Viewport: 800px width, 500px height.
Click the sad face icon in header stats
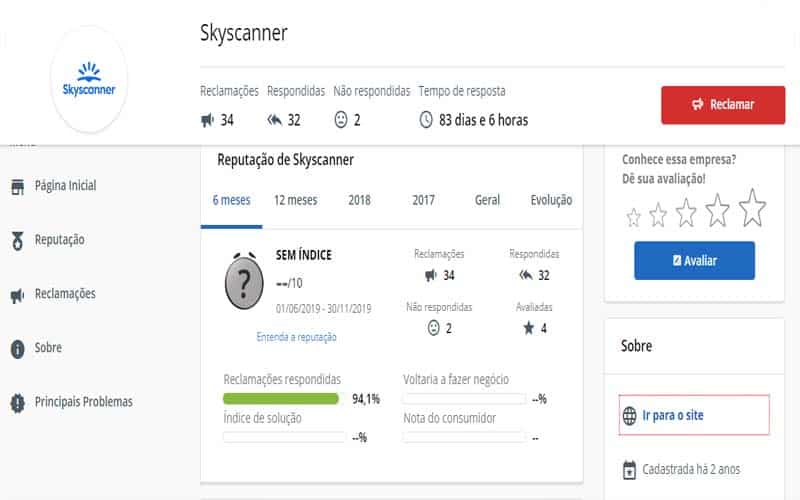click(x=341, y=120)
